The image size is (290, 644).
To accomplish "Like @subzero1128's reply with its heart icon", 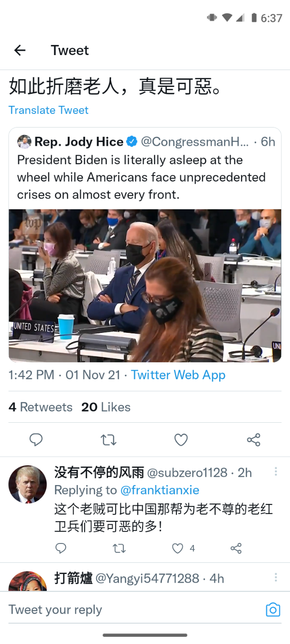I will [x=176, y=548].
